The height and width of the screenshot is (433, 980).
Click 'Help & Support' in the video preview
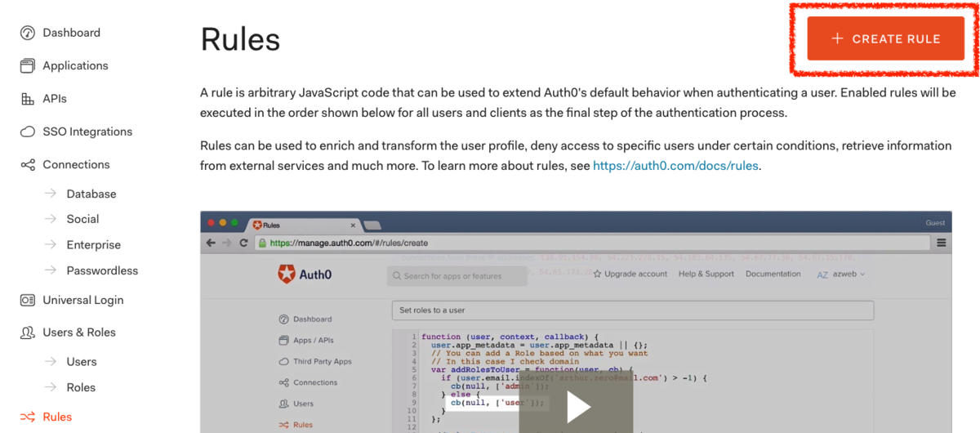(x=706, y=274)
